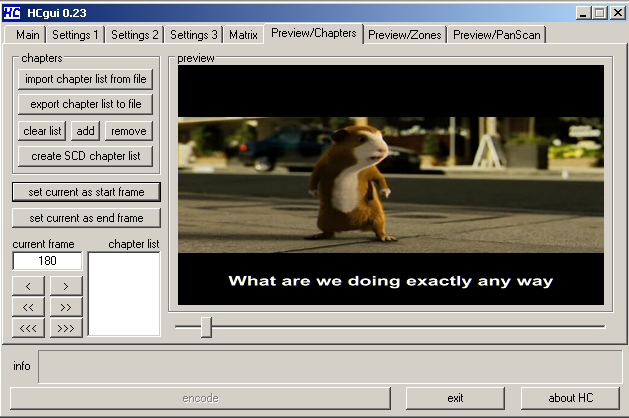Select the Preview/Chapters tab

[x=314, y=33]
